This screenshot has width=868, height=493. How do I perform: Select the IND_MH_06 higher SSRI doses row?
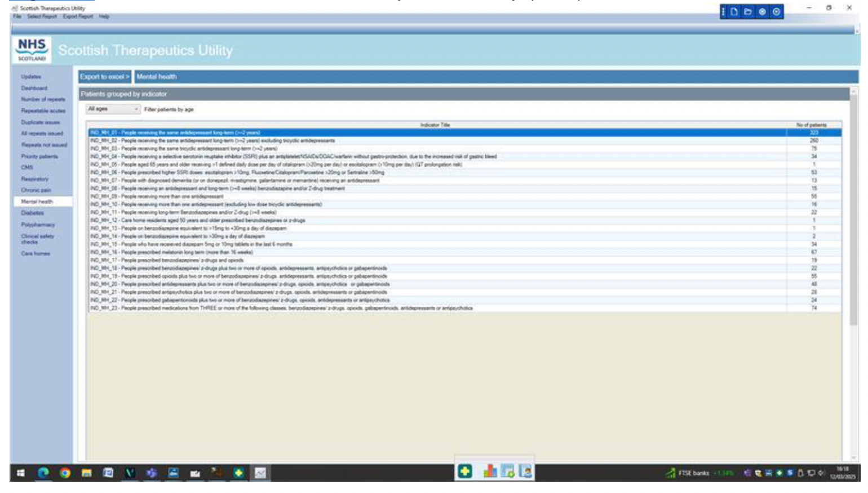(x=464, y=172)
